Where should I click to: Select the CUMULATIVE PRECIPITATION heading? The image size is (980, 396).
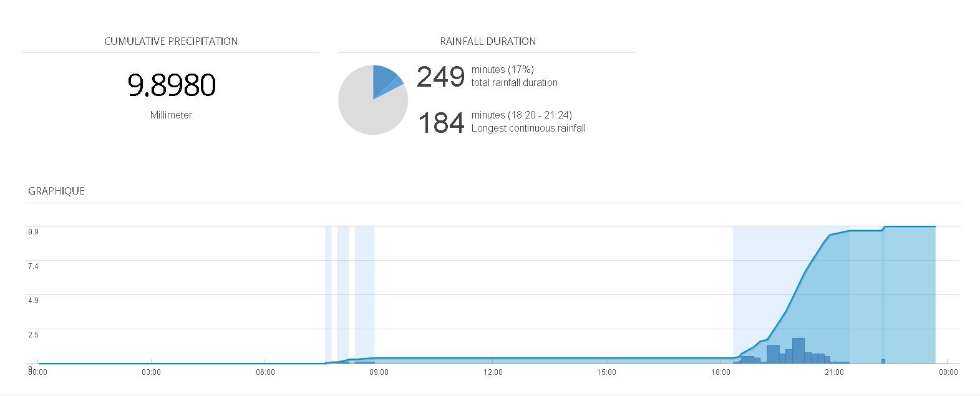point(171,42)
